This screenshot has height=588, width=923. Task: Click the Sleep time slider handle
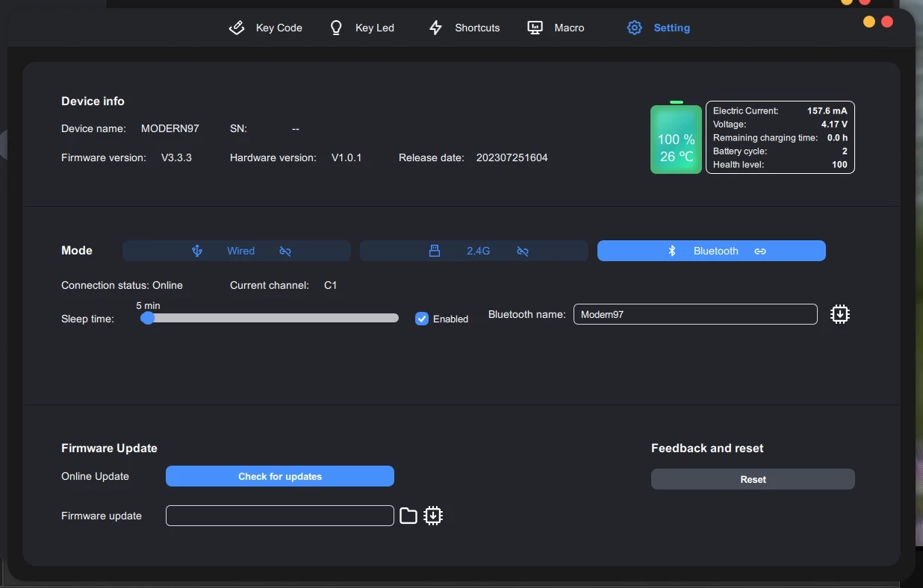tap(148, 318)
